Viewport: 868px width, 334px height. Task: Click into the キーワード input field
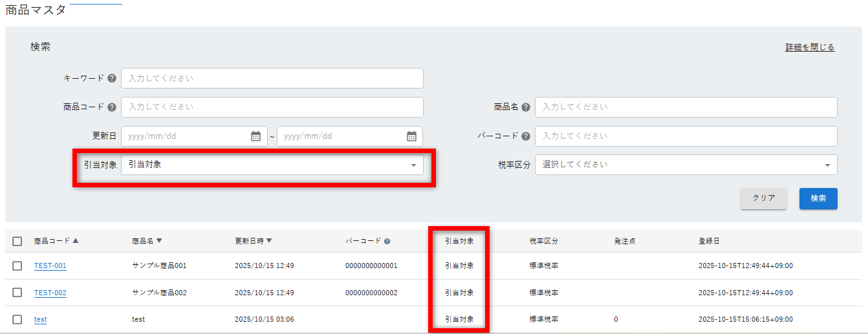click(x=272, y=78)
